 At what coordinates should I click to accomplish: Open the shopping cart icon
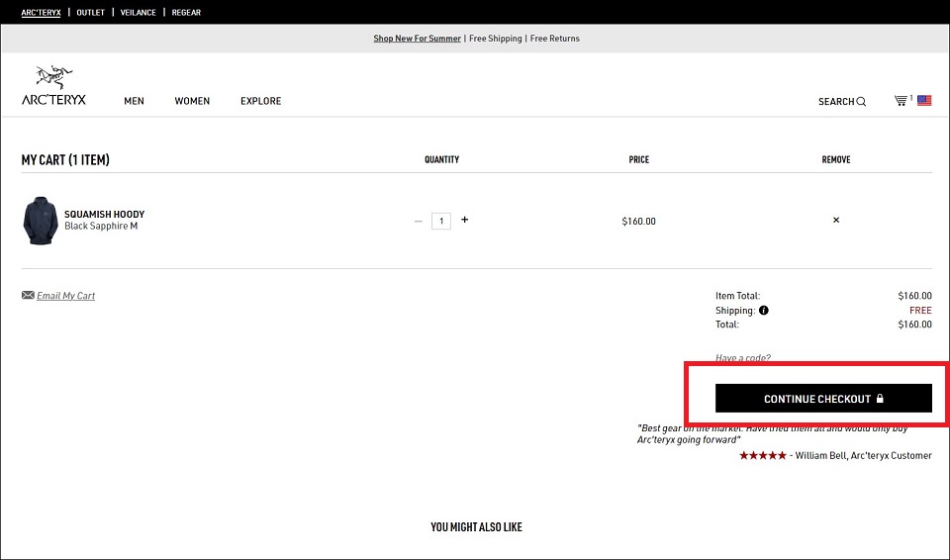coord(901,101)
